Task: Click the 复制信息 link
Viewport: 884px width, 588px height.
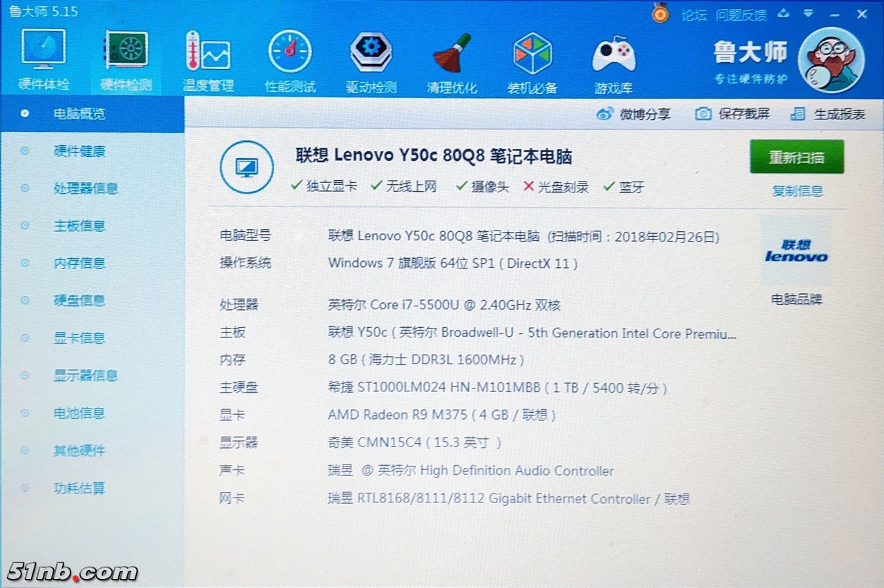Action: coord(797,191)
